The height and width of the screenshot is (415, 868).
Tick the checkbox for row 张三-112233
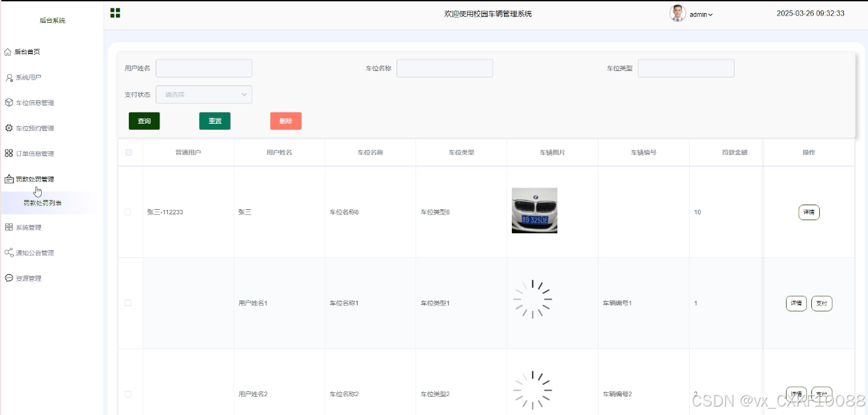pos(128,212)
